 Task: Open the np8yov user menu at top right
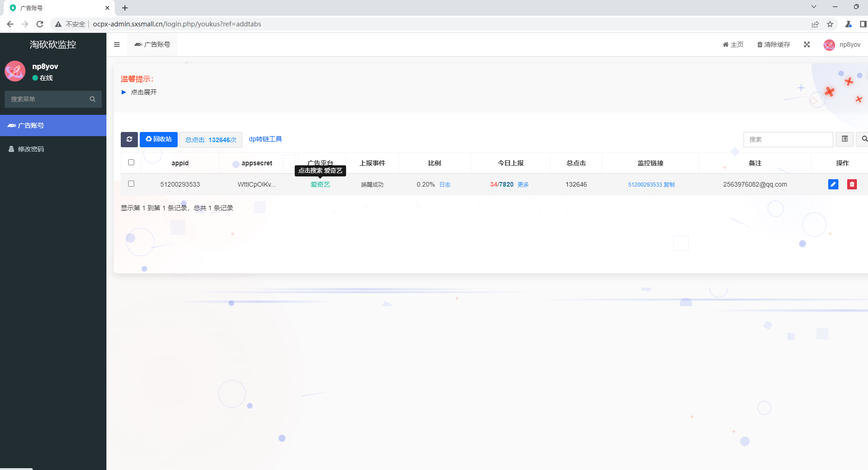[842, 44]
